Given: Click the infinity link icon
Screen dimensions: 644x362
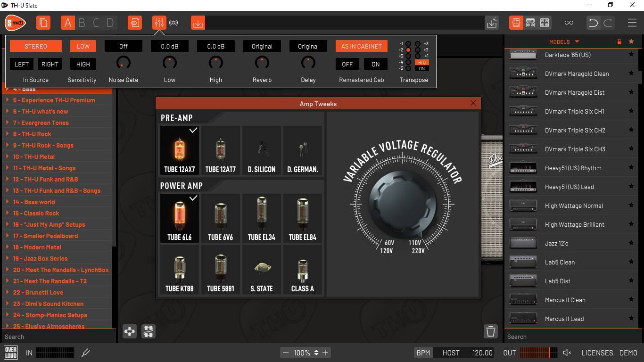Looking at the screenshot, I should click(569, 23).
